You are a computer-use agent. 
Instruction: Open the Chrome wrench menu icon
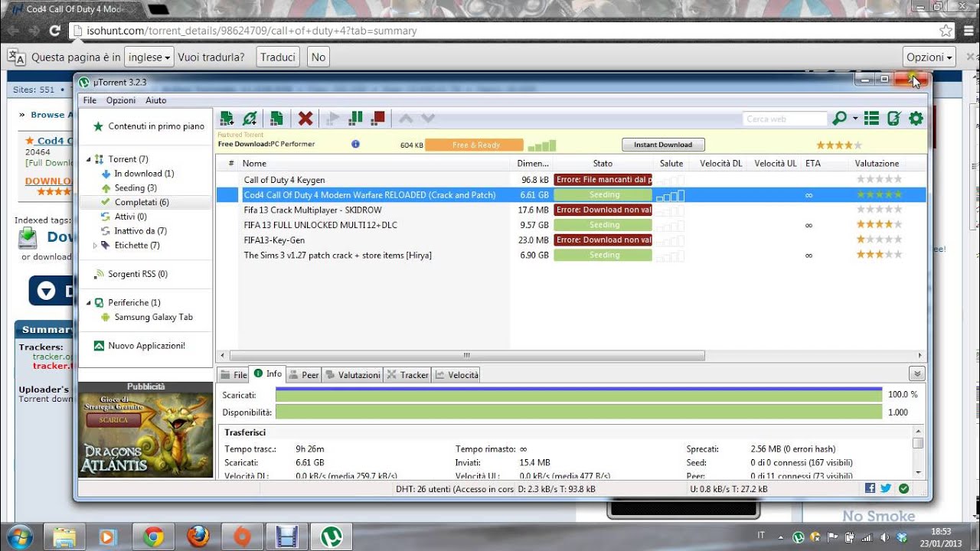point(967,31)
